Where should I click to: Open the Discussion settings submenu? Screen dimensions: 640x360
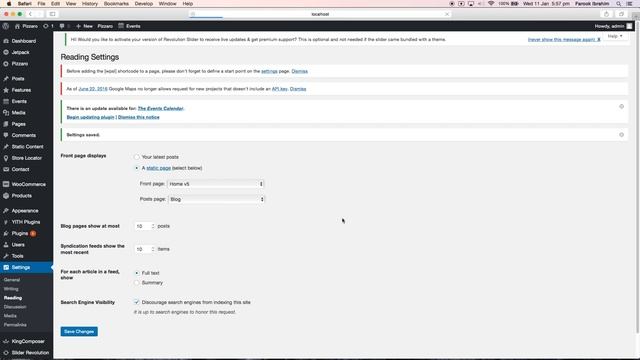tap(15, 307)
